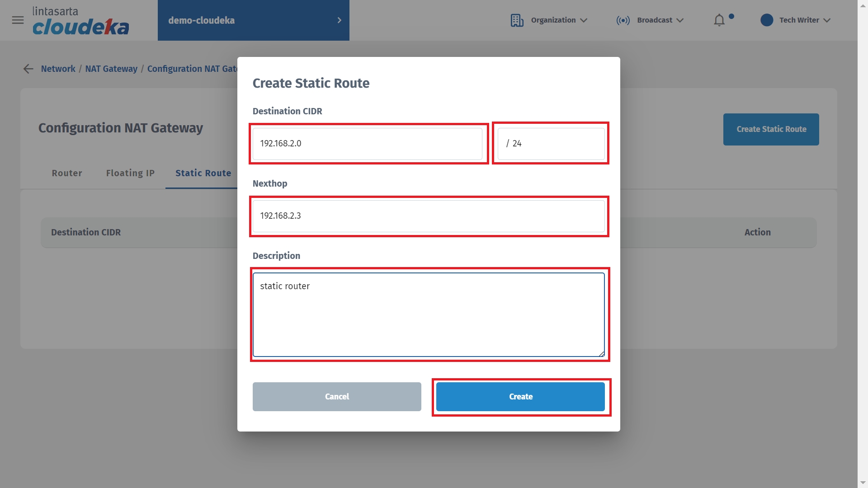Click the Create button in dialog

(x=520, y=397)
